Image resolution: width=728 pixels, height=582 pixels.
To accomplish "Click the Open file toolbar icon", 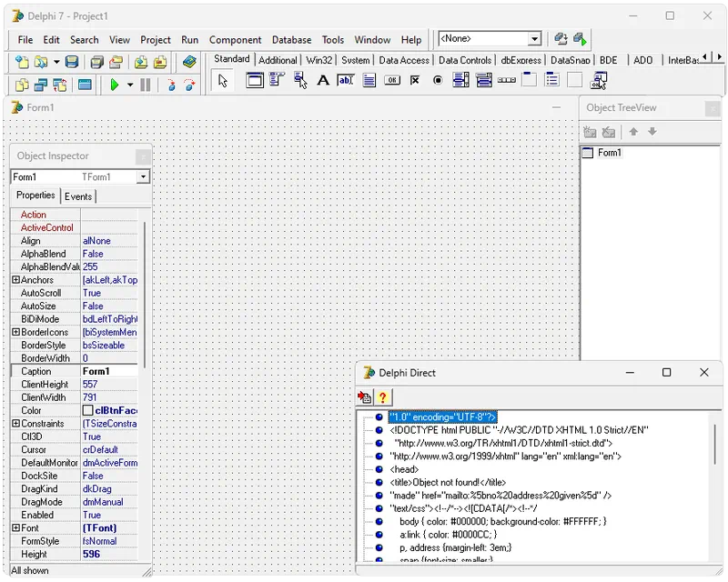I will (41, 62).
